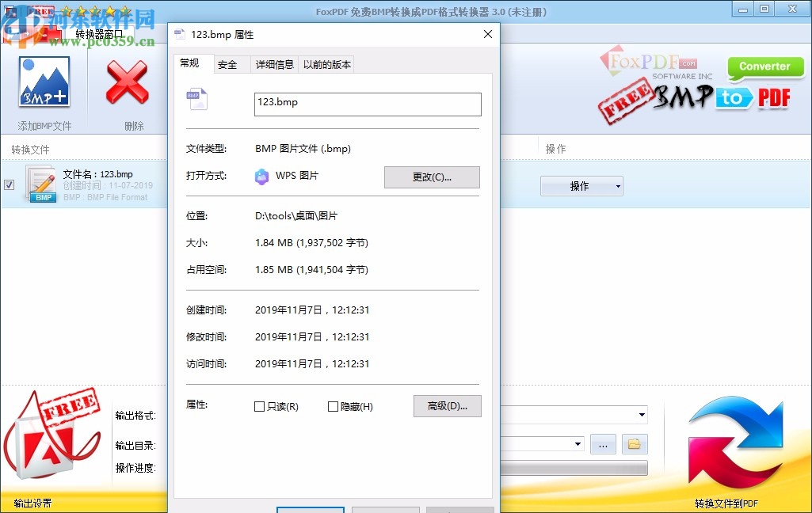Click the BMP thumbnail of 123.bmp
The width and height of the screenshot is (812, 513).
[42, 182]
